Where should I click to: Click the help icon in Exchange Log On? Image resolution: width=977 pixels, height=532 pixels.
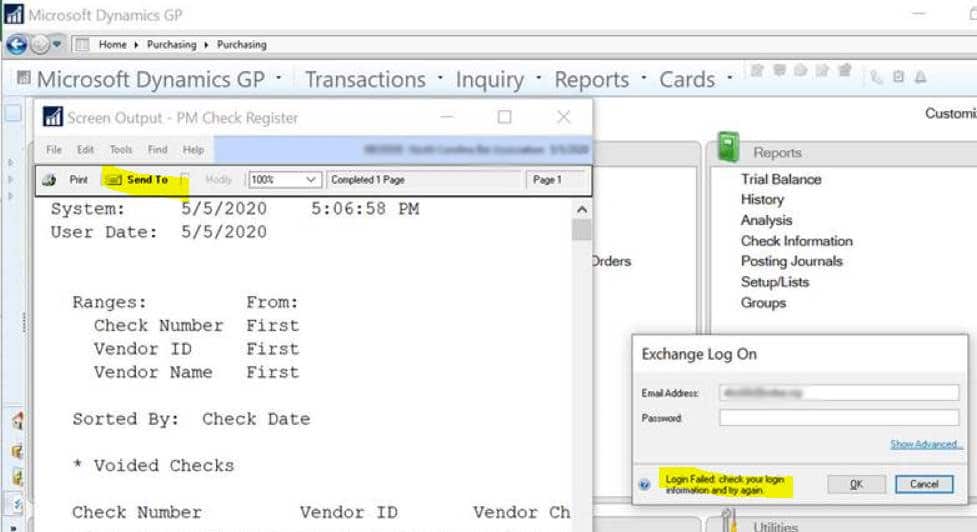pyautogui.click(x=645, y=484)
